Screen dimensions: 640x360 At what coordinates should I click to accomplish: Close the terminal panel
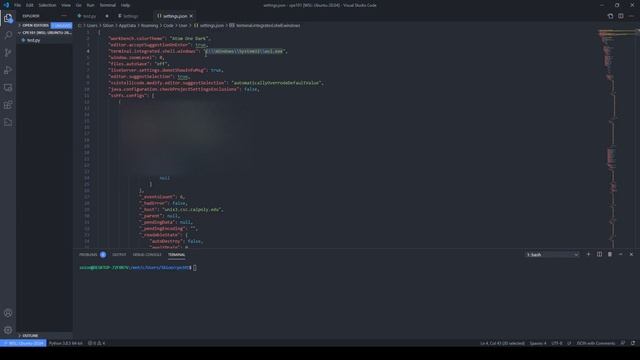631,254
